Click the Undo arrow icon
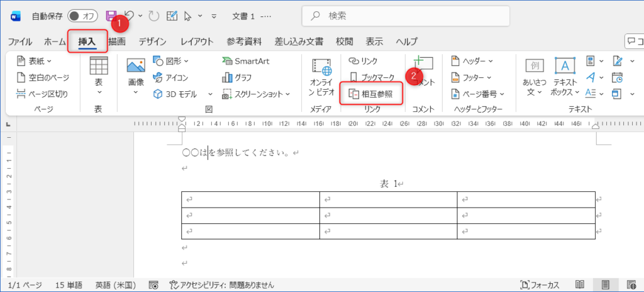The width and height of the screenshot is (644, 292). click(130, 16)
